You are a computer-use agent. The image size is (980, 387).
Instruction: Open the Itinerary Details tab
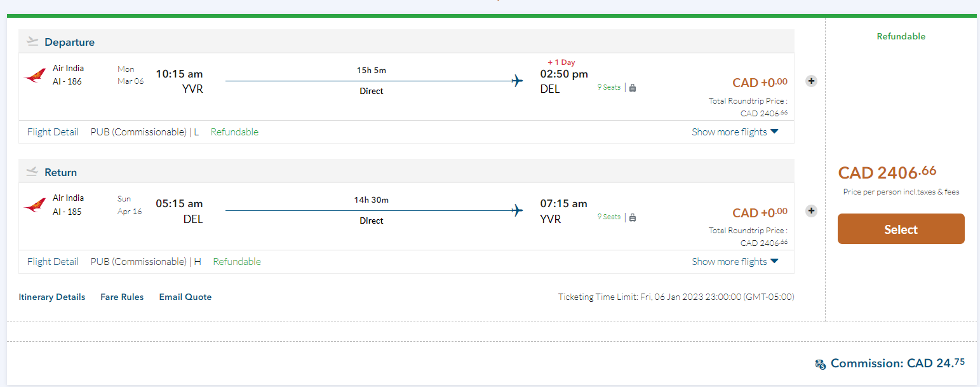(52, 297)
